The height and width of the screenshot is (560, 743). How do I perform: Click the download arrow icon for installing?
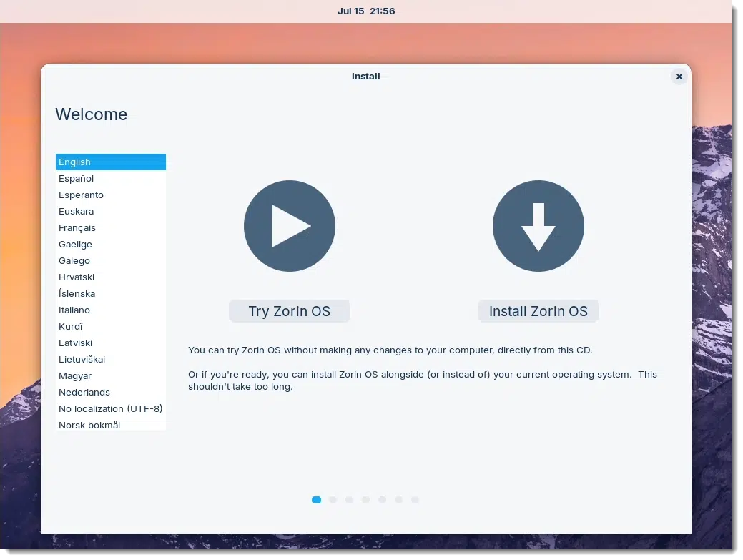[x=538, y=226]
